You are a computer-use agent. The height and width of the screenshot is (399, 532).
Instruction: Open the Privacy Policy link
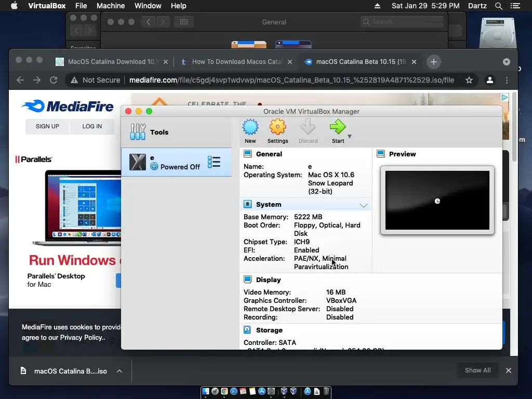coord(82,338)
